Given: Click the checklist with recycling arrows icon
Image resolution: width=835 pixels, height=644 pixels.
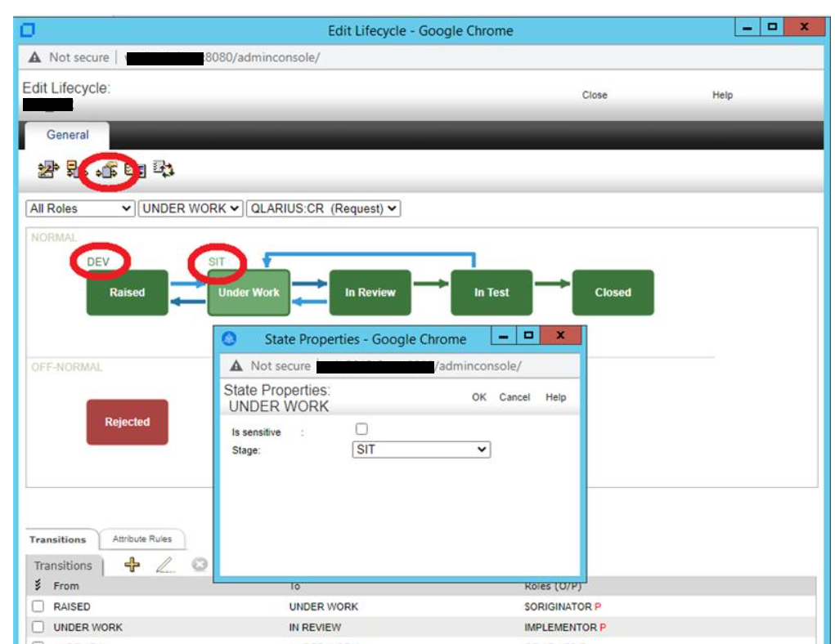Looking at the screenshot, I should point(164,168).
